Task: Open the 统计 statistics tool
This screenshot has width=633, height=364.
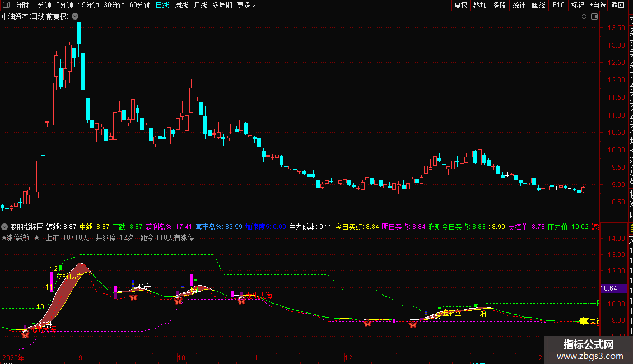Action: click(x=519, y=5)
